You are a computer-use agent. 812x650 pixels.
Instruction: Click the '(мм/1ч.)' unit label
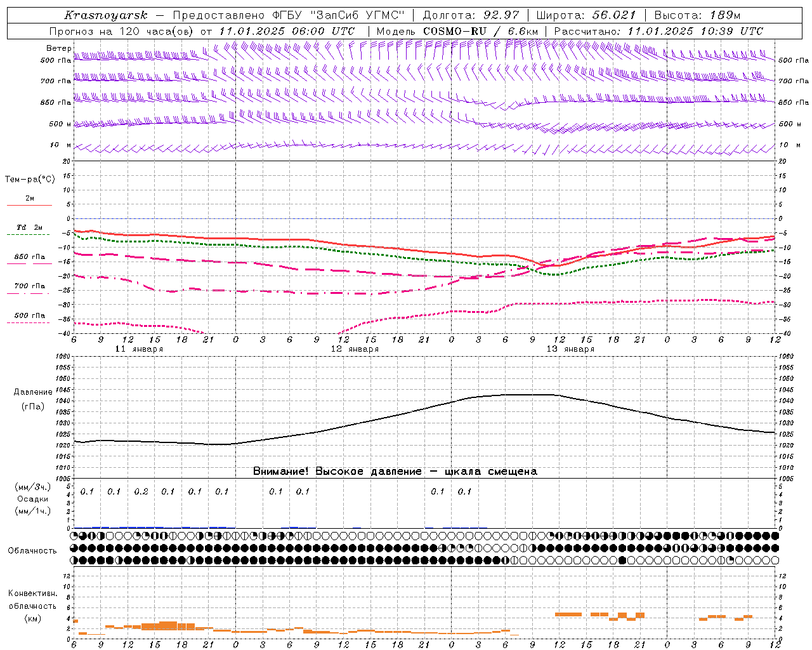pyautogui.click(x=33, y=511)
